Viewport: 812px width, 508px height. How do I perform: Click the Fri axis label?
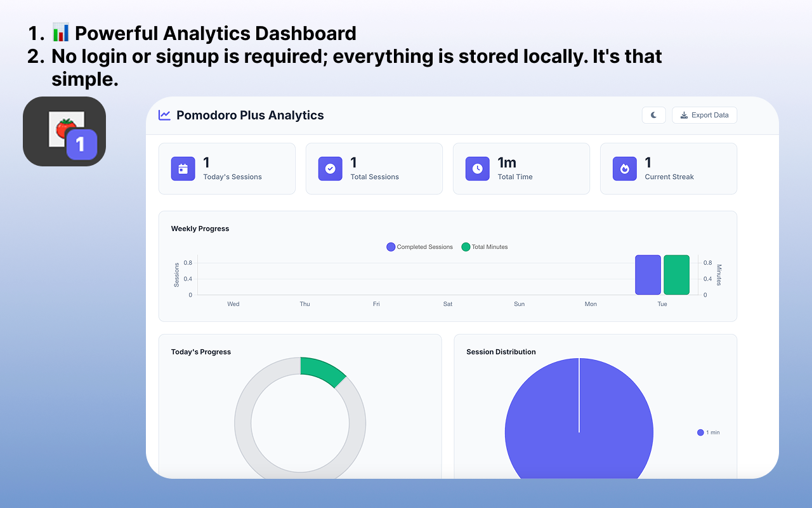[376, 304]
